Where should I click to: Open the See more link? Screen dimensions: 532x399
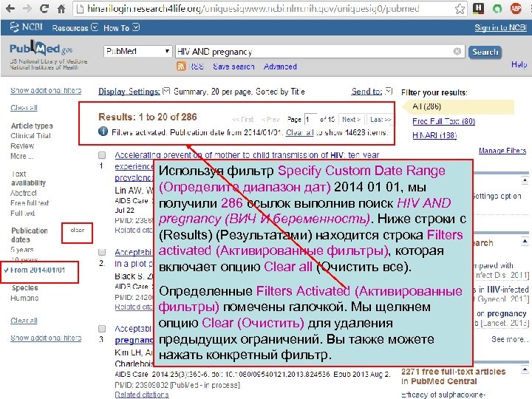[x=510, y=339]
